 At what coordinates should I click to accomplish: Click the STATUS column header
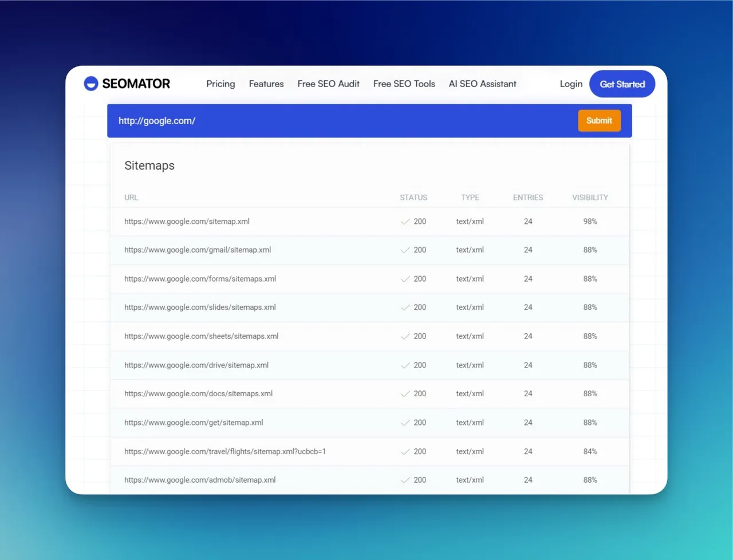[x=413, y=197]
